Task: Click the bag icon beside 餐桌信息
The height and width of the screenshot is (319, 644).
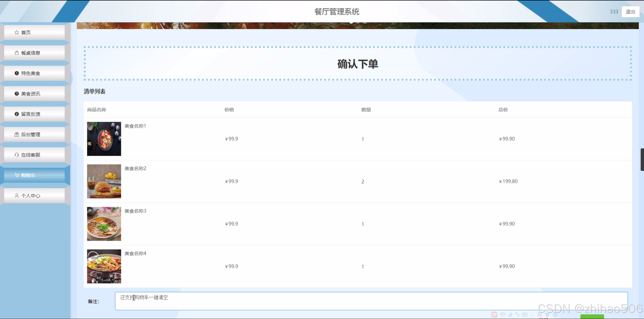Action: coord(17,53)
